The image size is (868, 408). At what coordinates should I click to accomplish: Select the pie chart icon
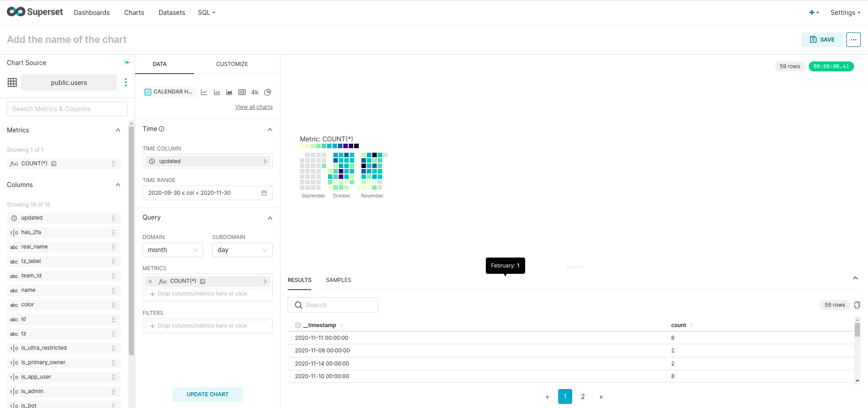click(268, 92)
